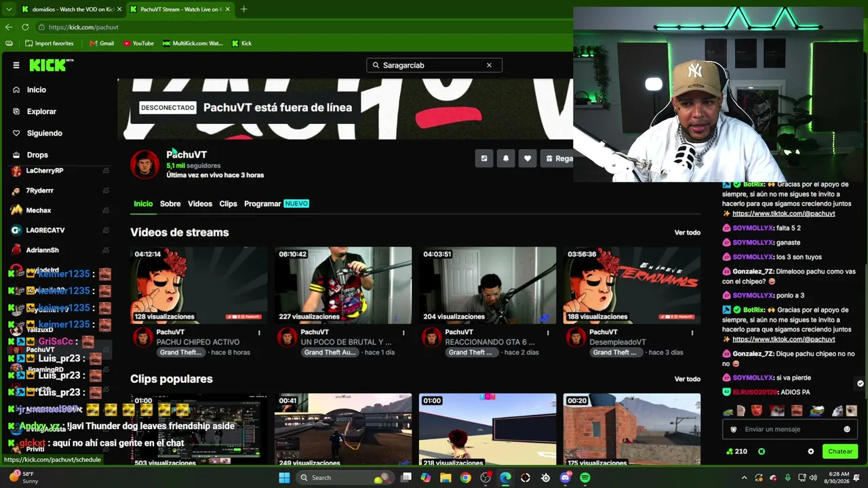Image resolution: width=868 pixels, height=488 pixels.
Task: Open 7Ryderrr channel in sidebar
Action: (x=39, y=190)
